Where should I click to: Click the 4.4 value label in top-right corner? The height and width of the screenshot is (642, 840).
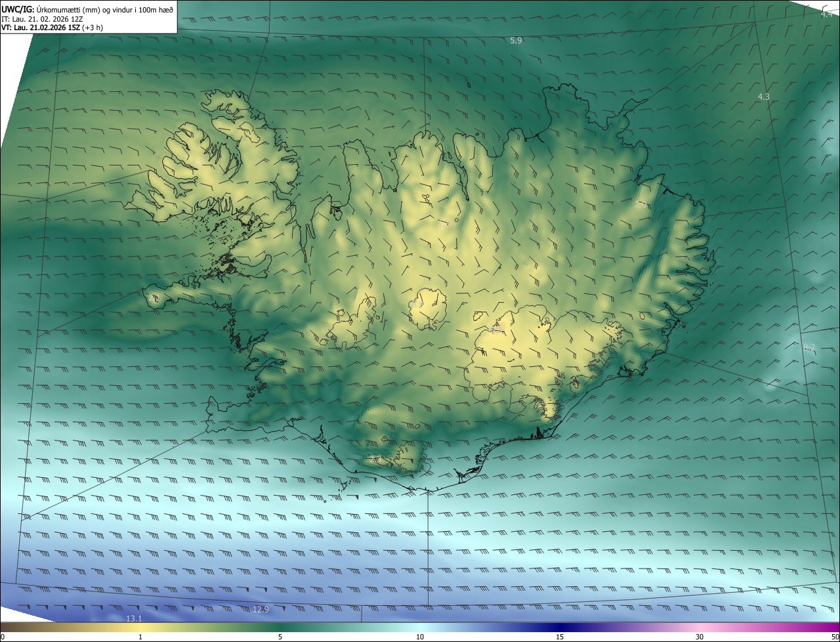[826, 14]
